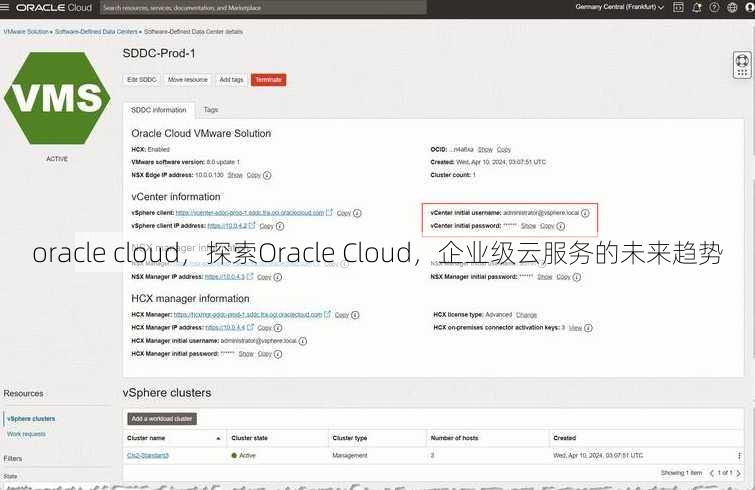Click the search resources input field
This screenshot has height=490, width=755.
263,8
